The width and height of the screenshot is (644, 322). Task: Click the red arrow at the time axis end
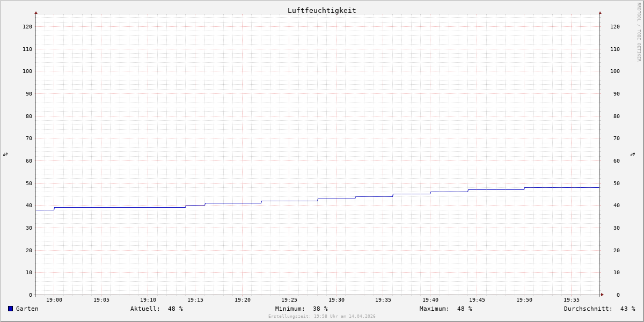[x=602, y=295]
